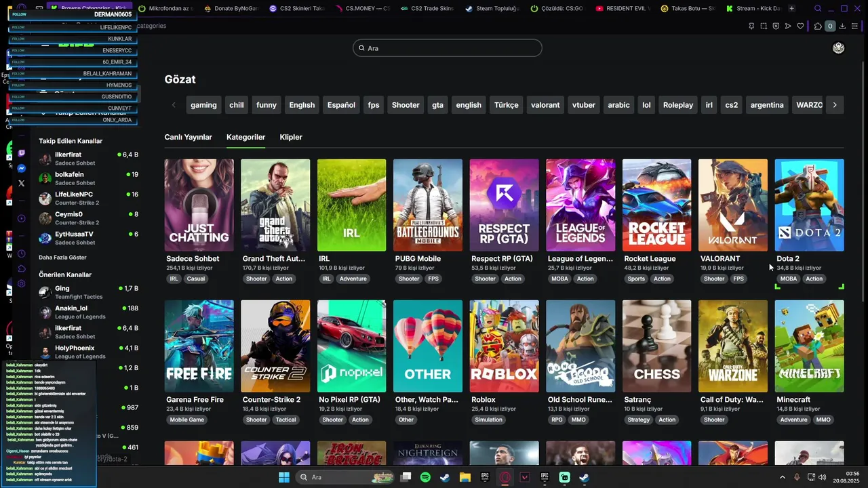Select the vtuber tag filter
This screenshot has height=488, width=868.
pyautogui.click(x=583, y=105)
